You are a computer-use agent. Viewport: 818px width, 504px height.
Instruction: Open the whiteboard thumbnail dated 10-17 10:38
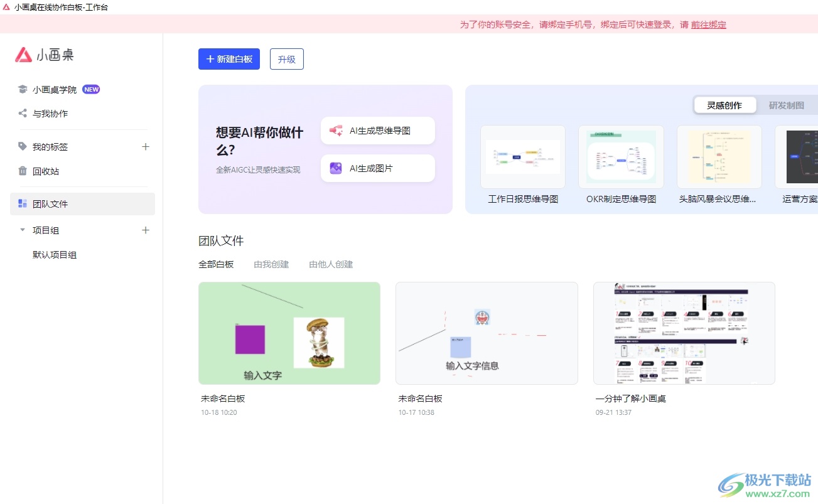pos(487,333)
